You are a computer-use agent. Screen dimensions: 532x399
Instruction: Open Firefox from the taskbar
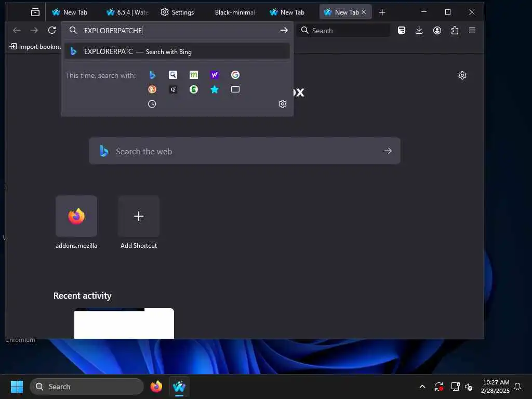[156, 387]
